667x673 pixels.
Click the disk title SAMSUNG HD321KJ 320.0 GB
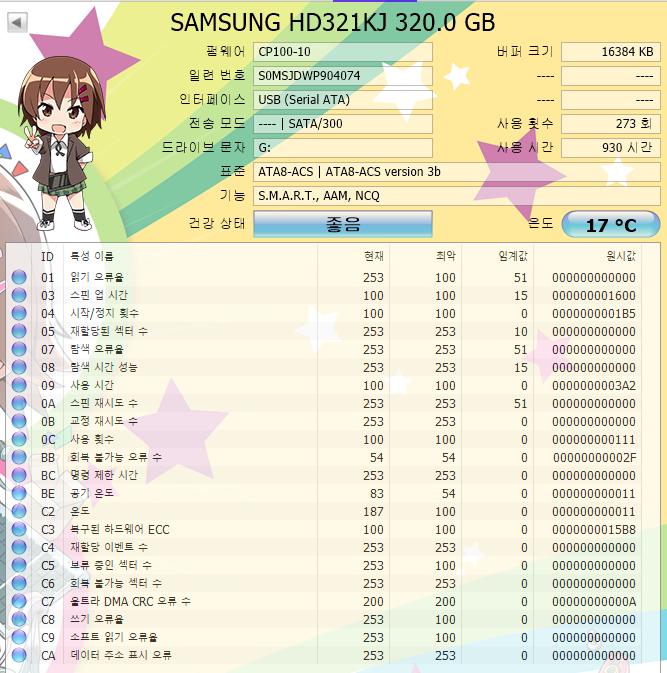333,22
